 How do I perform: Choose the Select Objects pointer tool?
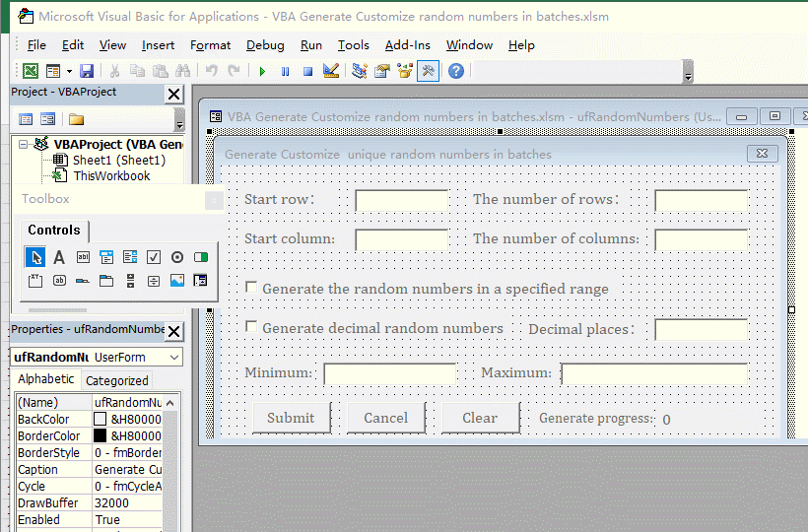pyautogui.click(x=35, y=257)
